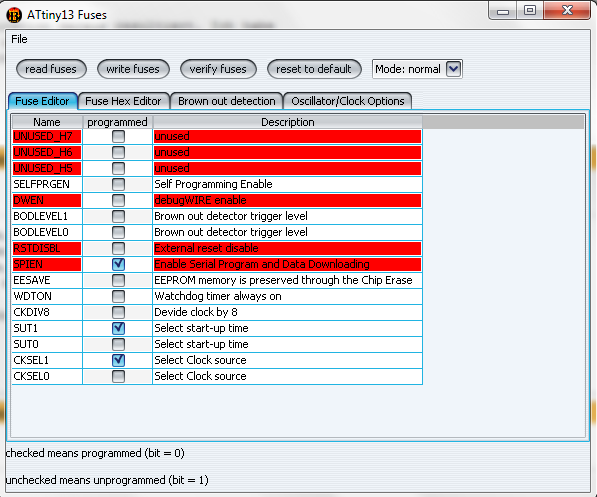Open the Mode: normal dropdown
This screenshot has height=497, width=597.
(x=417, y=69)
